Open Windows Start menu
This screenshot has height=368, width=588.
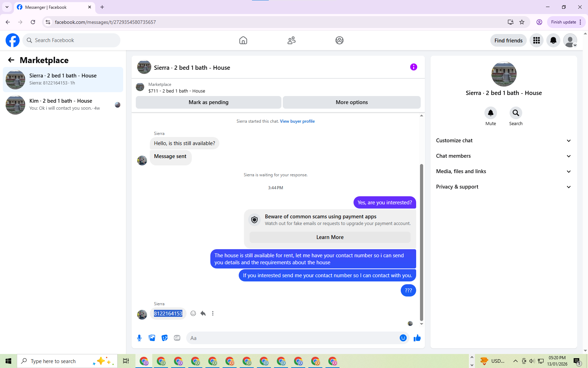[8, 361]
